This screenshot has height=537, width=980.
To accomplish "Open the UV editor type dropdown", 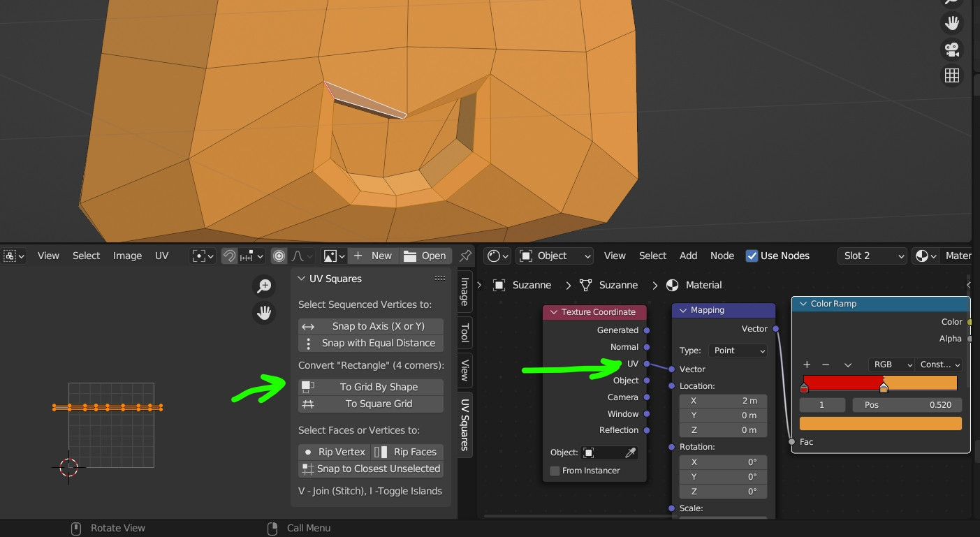I will [14, 256].
